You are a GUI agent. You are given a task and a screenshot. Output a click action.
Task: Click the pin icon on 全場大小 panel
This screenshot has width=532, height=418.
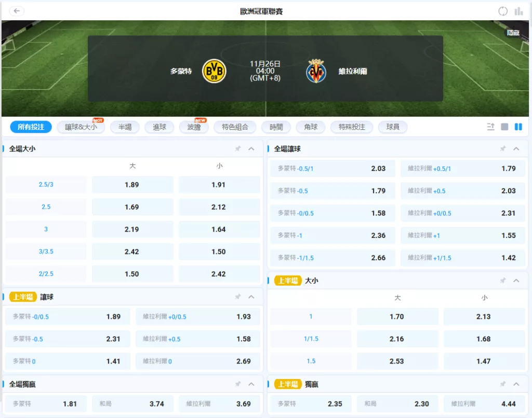pos(237,148)
